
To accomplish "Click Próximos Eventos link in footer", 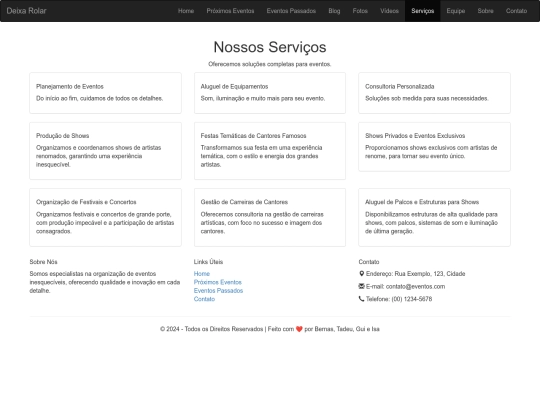I will pyautogui.click(x=218, y=282).
